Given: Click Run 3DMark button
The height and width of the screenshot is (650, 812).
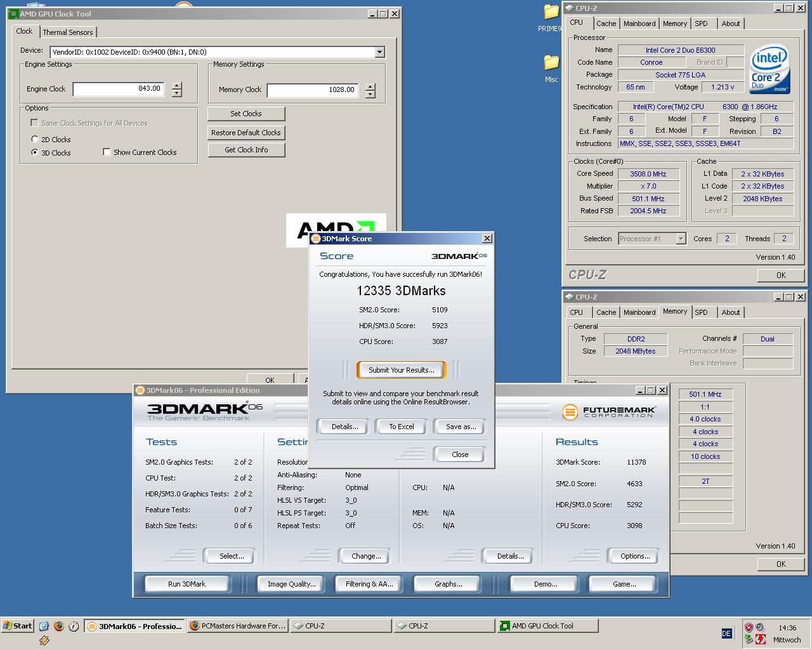Looking at the screenshot, I should [187, 584].
